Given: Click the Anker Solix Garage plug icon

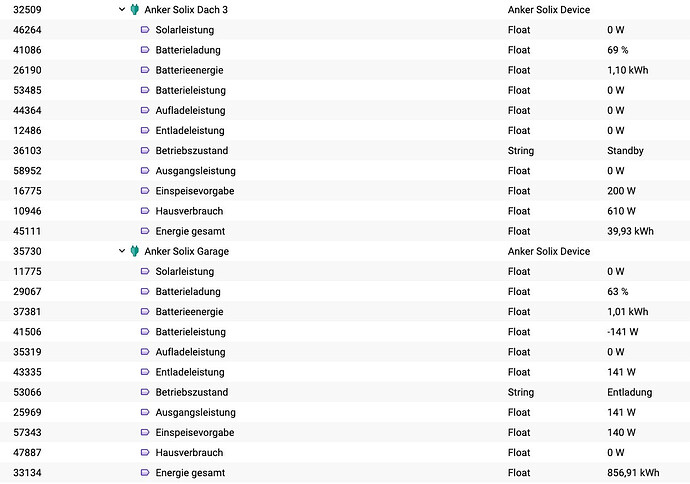Looking at the screenshot, I should 135,251.
